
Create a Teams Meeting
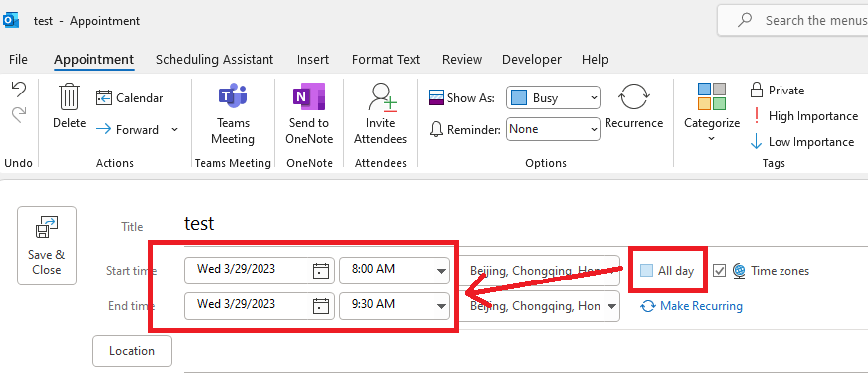coord(233,115)
